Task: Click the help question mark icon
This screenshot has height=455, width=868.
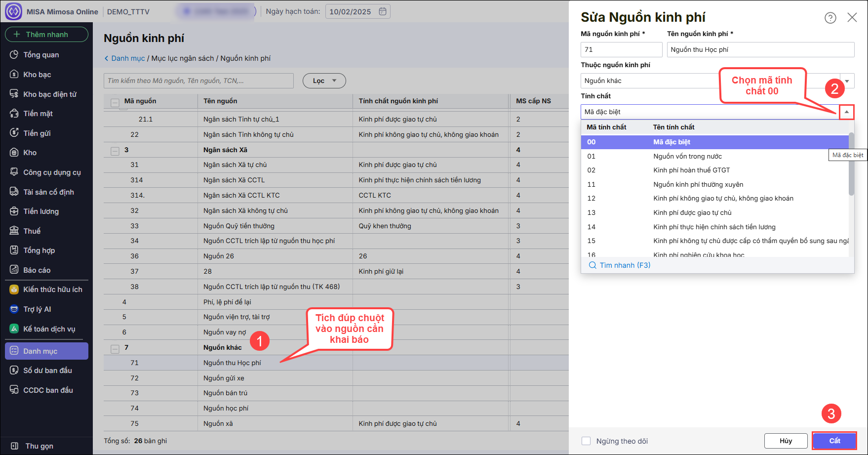Action: pos(830,18)
